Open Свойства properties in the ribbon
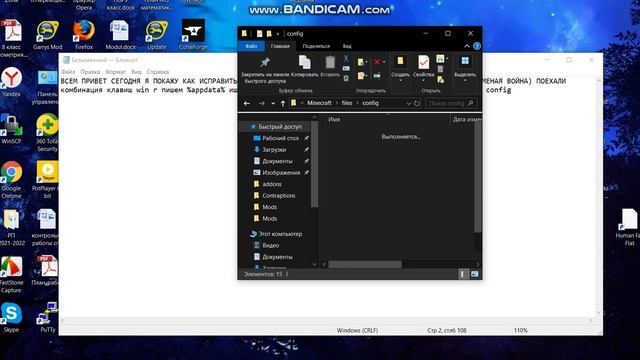This screenshot has width=640, height=360. point(423,67)
